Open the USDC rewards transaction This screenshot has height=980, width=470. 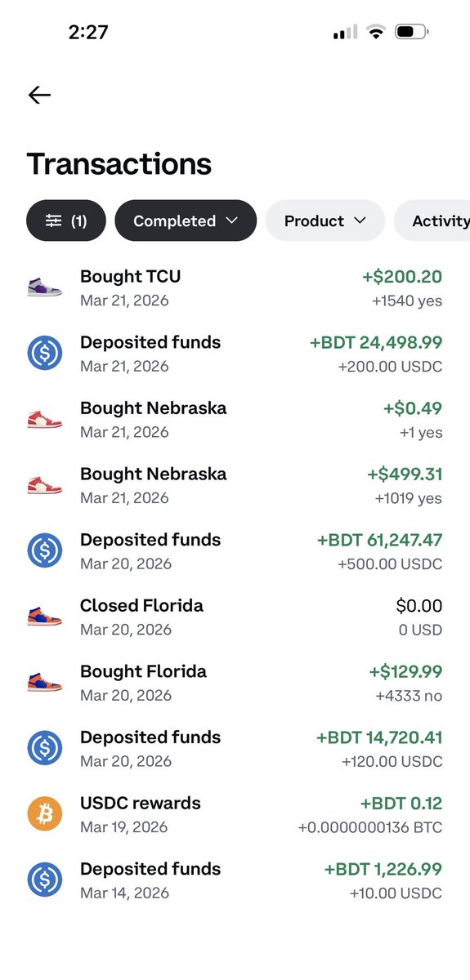[235, 814]
